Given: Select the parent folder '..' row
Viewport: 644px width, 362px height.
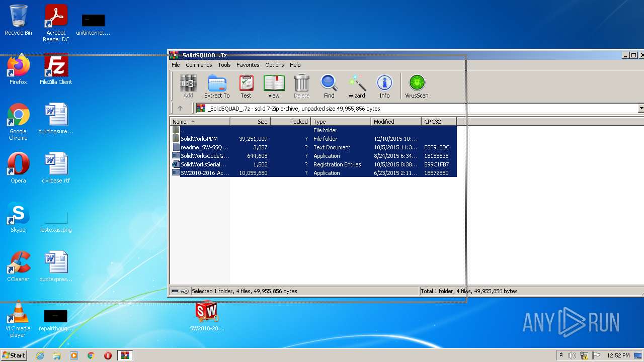Looking at the screenshot, I should [314, 130].
